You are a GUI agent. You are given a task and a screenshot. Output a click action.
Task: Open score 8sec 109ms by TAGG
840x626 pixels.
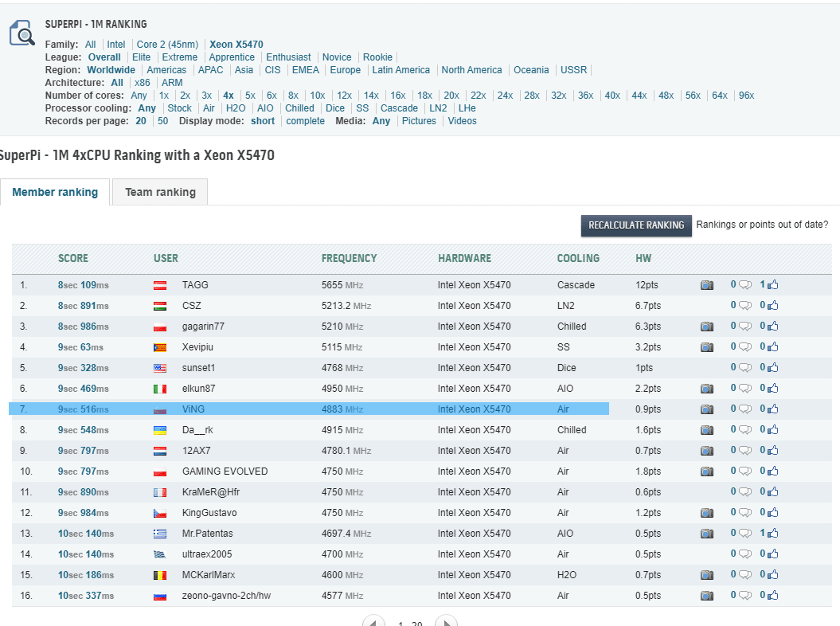coord(83,285)
